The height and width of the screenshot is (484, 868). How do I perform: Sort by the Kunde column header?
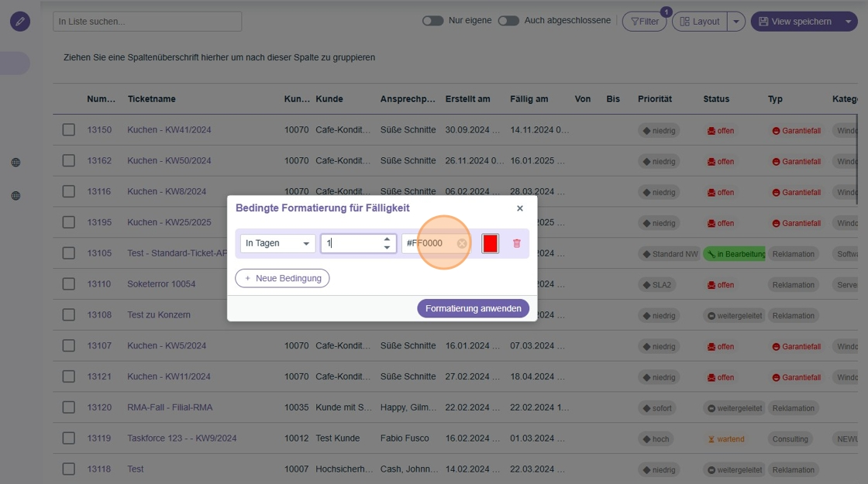tap(329, 99)
